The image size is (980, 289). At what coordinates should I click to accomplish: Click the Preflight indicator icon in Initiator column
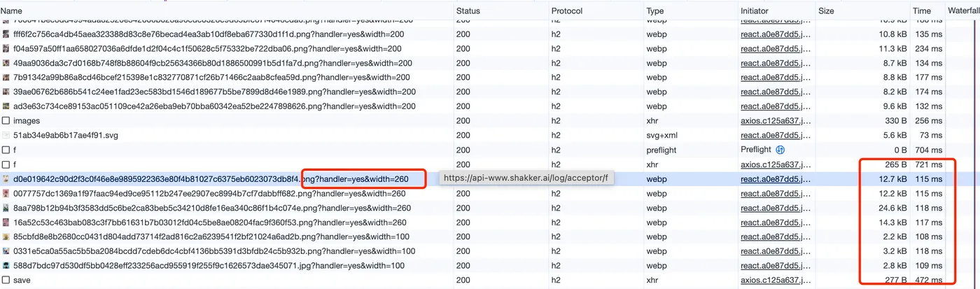click(x=780, y=150)
